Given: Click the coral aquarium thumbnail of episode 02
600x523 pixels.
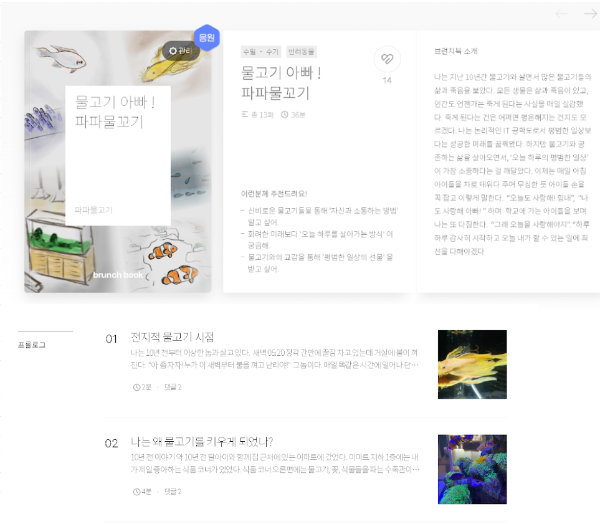Looking at the screenshot, I should [472, 469].
